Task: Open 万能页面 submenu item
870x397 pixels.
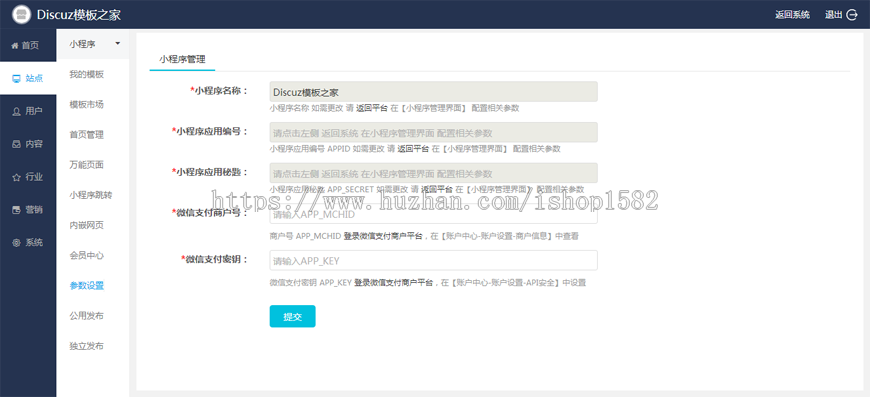Action: (87, 165)
